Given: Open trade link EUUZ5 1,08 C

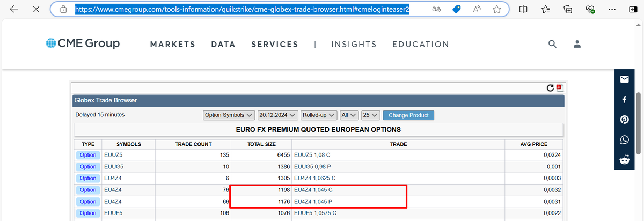Looking at the screenshot, I should pyautogui.click(x=312, y=155).
